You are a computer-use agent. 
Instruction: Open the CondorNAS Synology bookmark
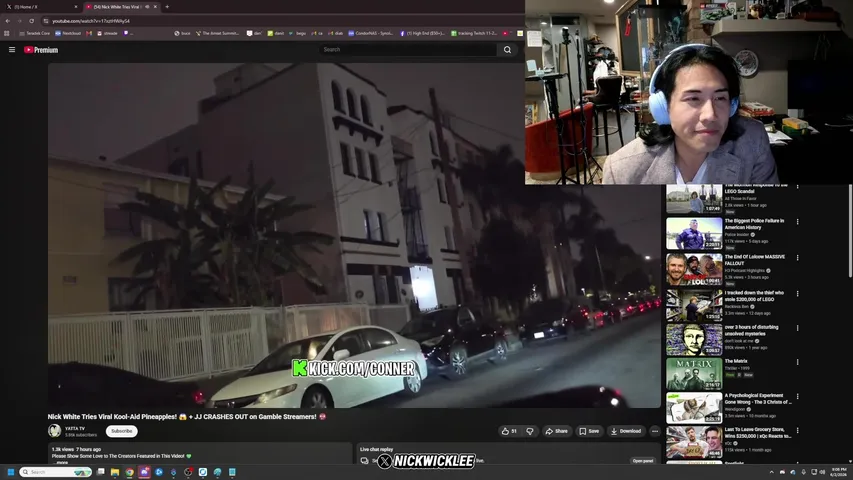[370, 33]
